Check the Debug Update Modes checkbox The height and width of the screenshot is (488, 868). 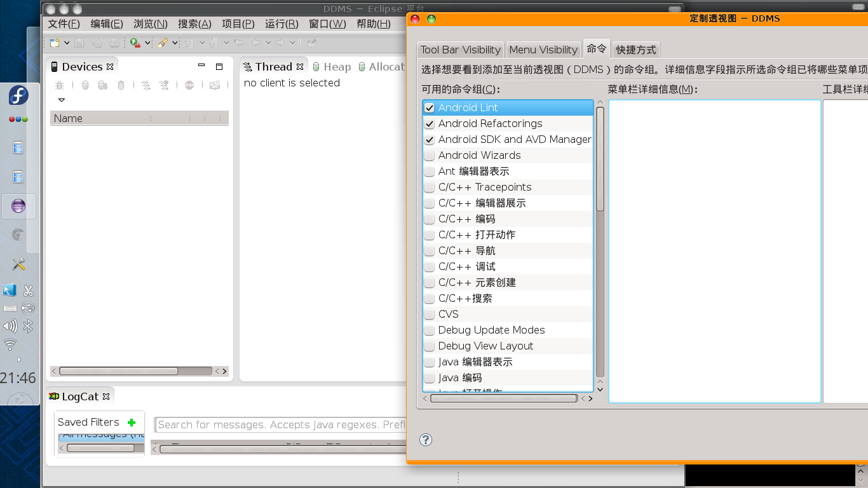430,330
